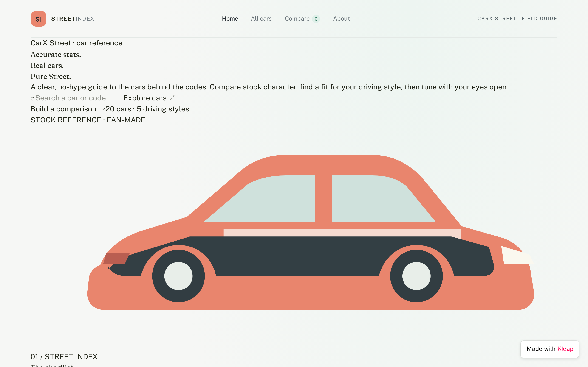Click the car's rear wheel
This screenshot has width=588, height=367.
point(178,276)
